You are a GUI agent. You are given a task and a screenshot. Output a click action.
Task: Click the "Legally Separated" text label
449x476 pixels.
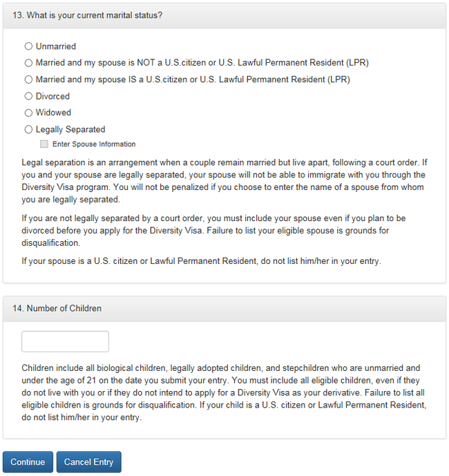point(70,129)
